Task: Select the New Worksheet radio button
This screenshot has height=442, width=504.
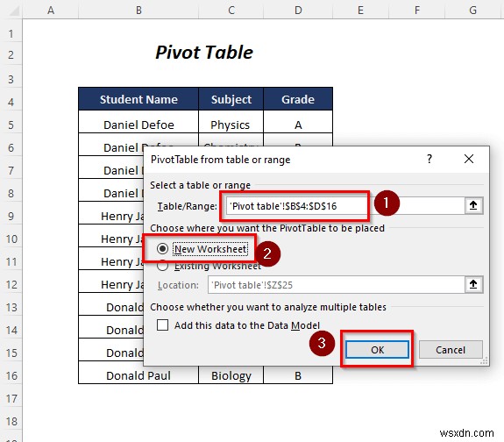Action: click(162, 249)
